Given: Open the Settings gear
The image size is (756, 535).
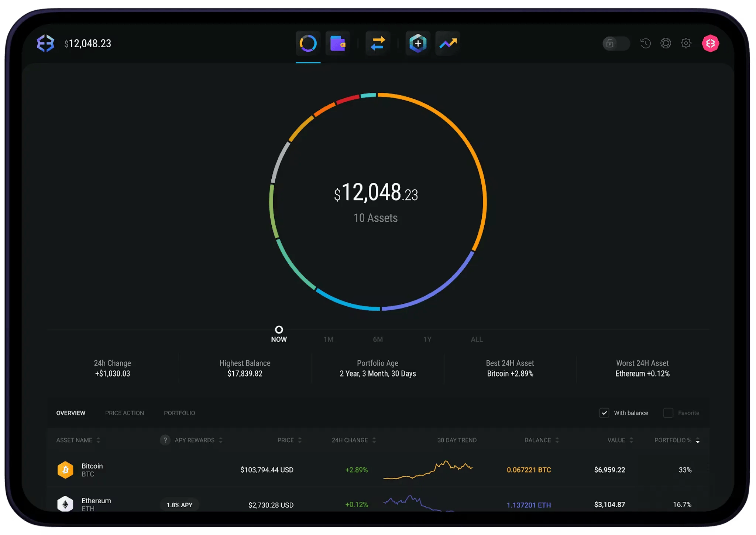Looking at the screenshot, I should tap(687, 43).
